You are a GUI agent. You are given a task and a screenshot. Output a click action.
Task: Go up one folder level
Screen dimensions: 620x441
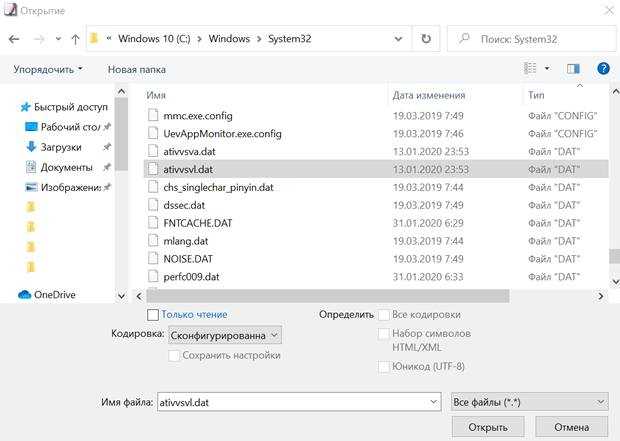click(75, 39)
